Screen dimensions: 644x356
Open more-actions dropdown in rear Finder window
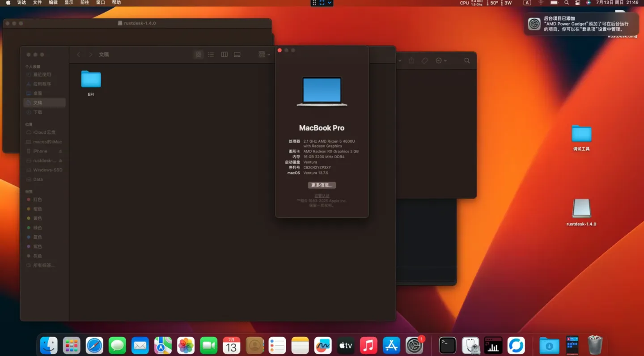tap(441, 60)
